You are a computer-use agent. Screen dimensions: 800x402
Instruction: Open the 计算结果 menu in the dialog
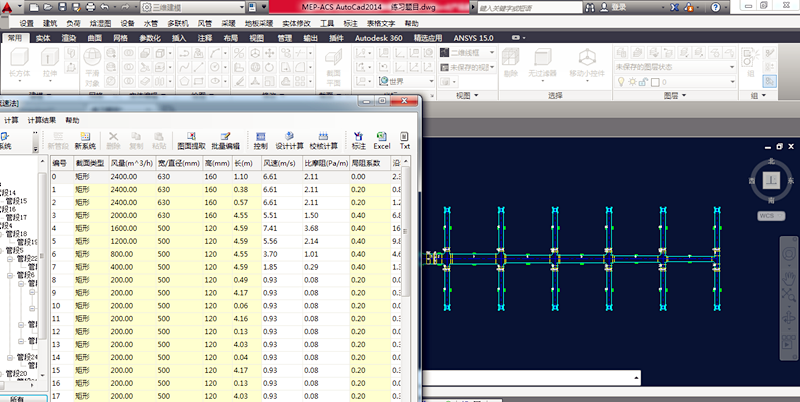[42, 120]
